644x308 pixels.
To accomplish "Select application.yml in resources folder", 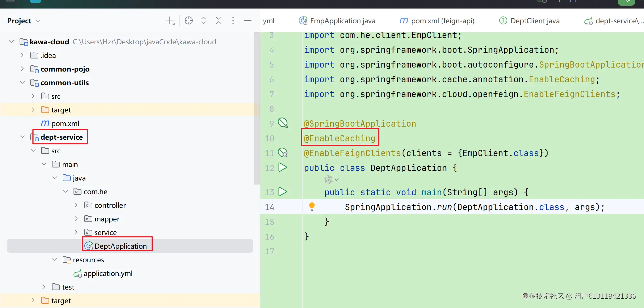I will click(108, 273).
